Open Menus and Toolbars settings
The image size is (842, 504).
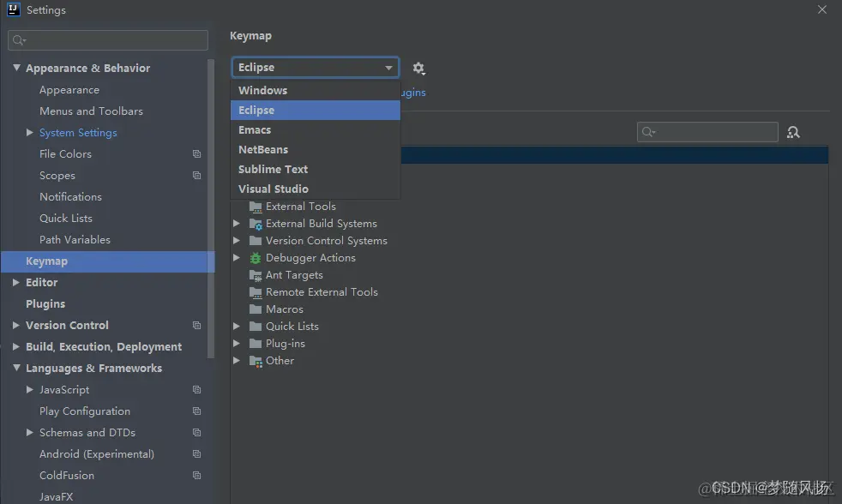click(x=91, y=111)
